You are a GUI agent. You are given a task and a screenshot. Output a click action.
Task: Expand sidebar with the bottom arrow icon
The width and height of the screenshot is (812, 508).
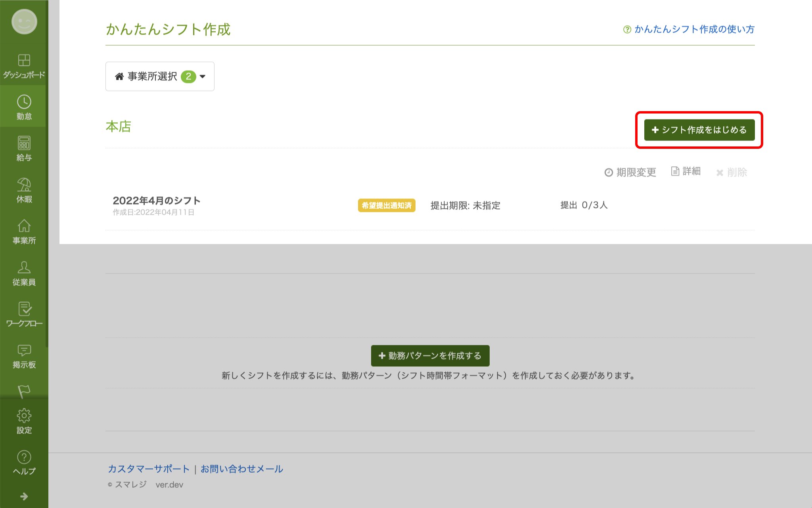pyautogui.click(x=24, y=496)
